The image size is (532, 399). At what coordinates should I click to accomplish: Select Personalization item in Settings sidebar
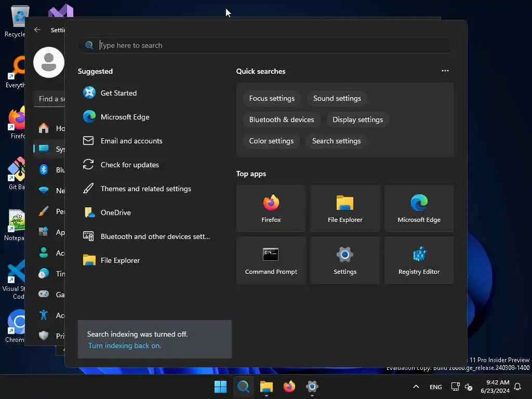[x=49, y=211]
